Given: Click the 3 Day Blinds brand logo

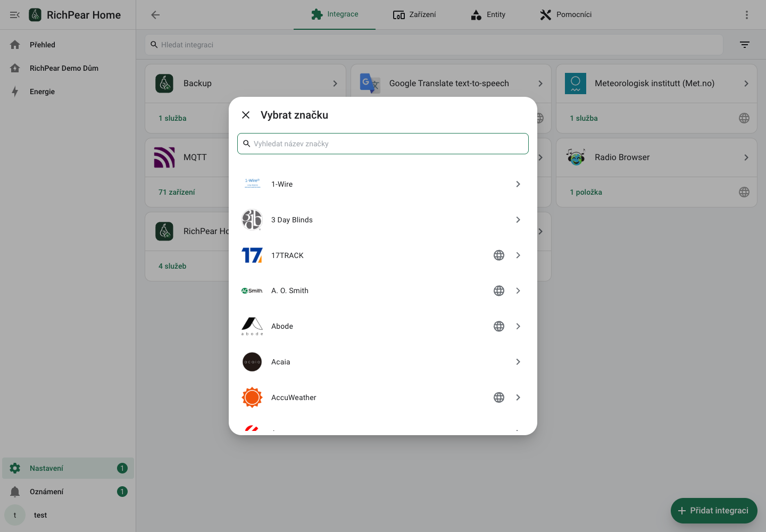Looking at the screenshot, I should click(x=252, y=220).
